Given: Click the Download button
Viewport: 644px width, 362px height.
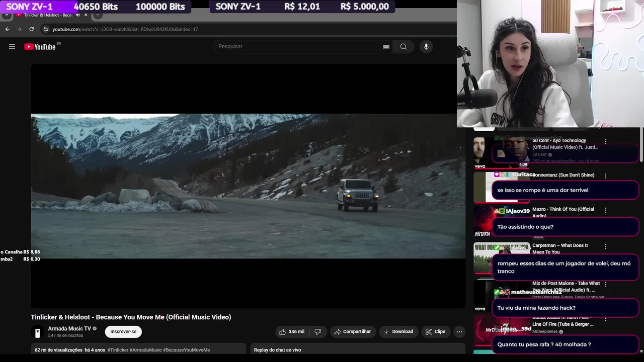Looking at the screenshot, I should pos(398,332).
